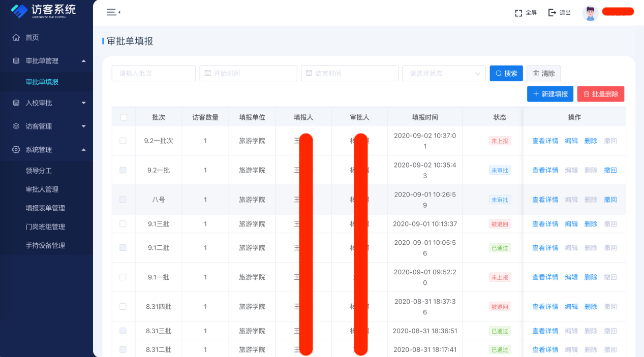Select the checkbox for 9.1三批 row
This screenshot has width=644, height=357.
pyautogui.click(x=123, y=224)
